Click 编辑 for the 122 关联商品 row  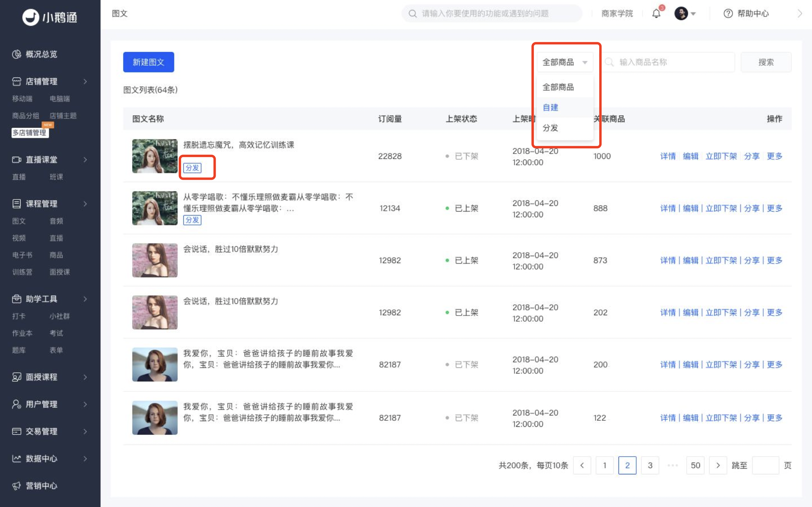pos(690,418)
